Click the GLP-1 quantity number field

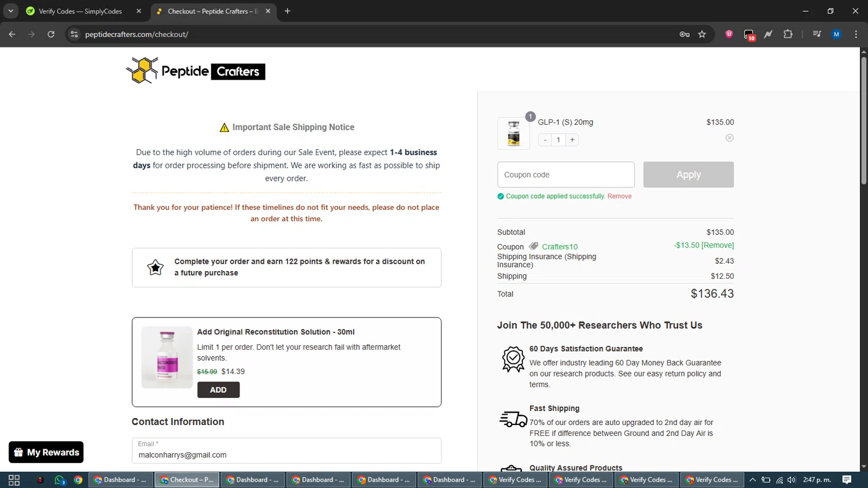pos(558,140)
